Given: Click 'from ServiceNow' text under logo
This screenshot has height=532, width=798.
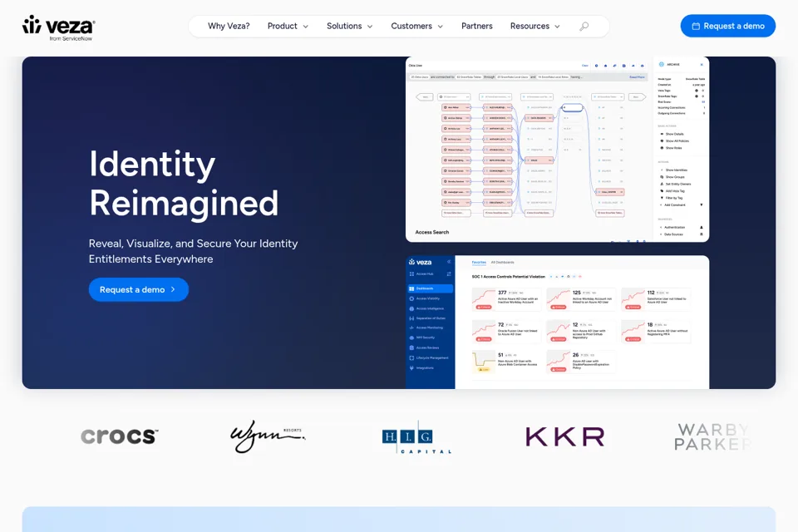Looking at the screenshot, I should pyautogui.click(x=71, y=39).
